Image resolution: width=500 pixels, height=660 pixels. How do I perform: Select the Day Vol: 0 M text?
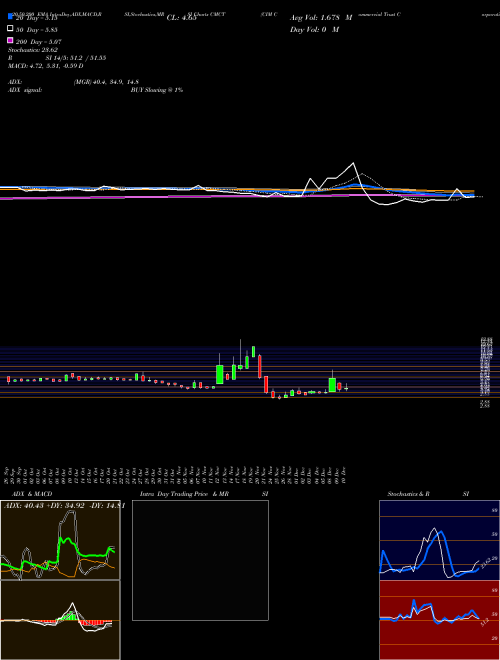click(x=314, y=29)
